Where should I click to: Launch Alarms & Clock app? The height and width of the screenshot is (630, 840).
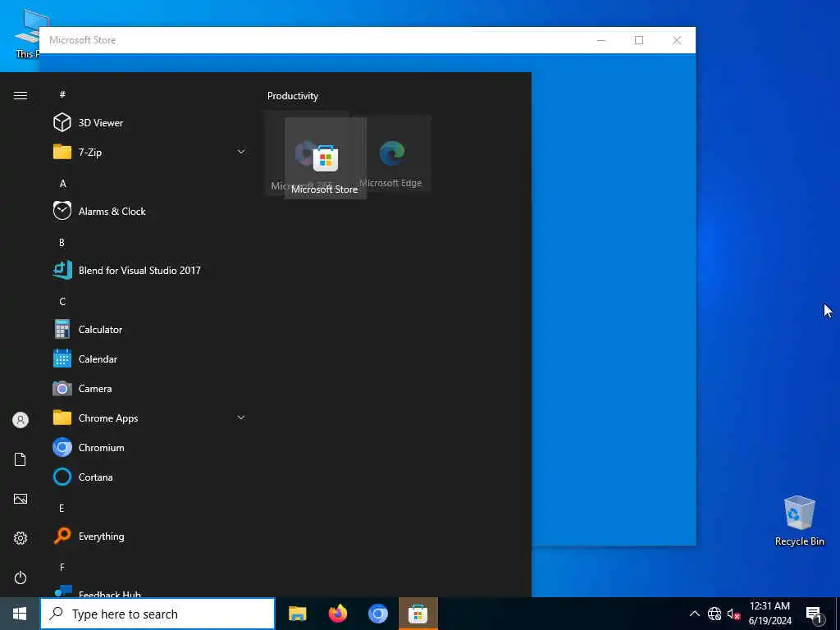click(150, 211)
